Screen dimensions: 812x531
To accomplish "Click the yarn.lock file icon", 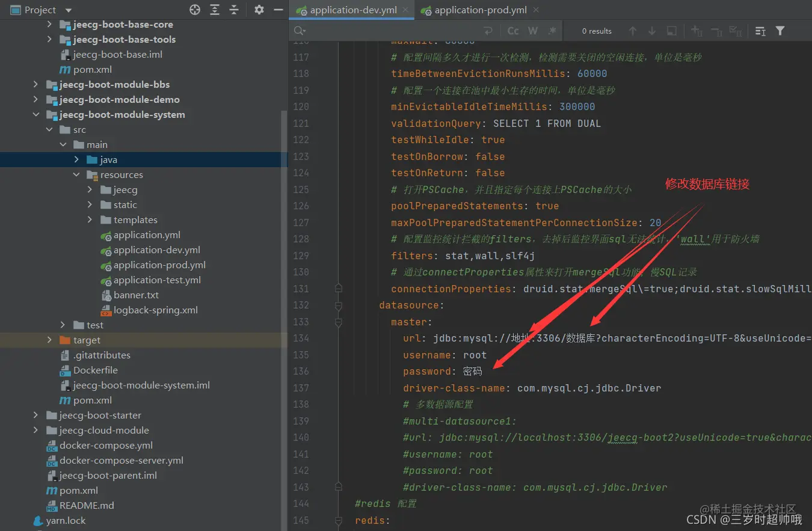I will (38, 521).
